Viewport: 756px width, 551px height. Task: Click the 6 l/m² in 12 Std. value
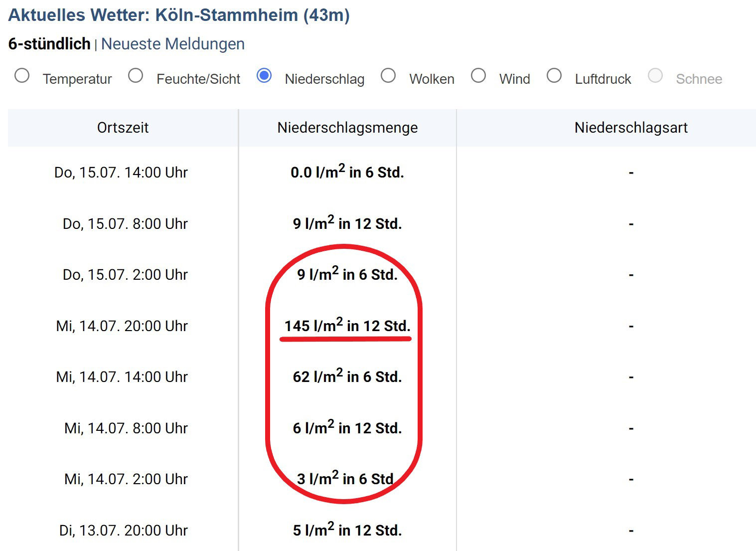pos(347,427)
